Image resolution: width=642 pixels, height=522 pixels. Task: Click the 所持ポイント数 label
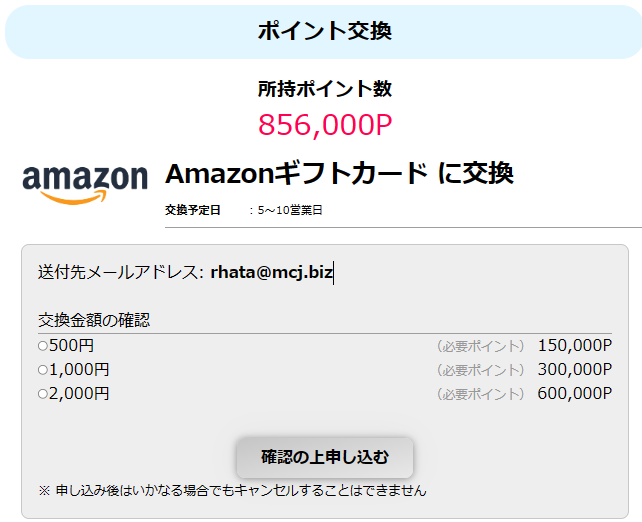[x=324, y=89]
